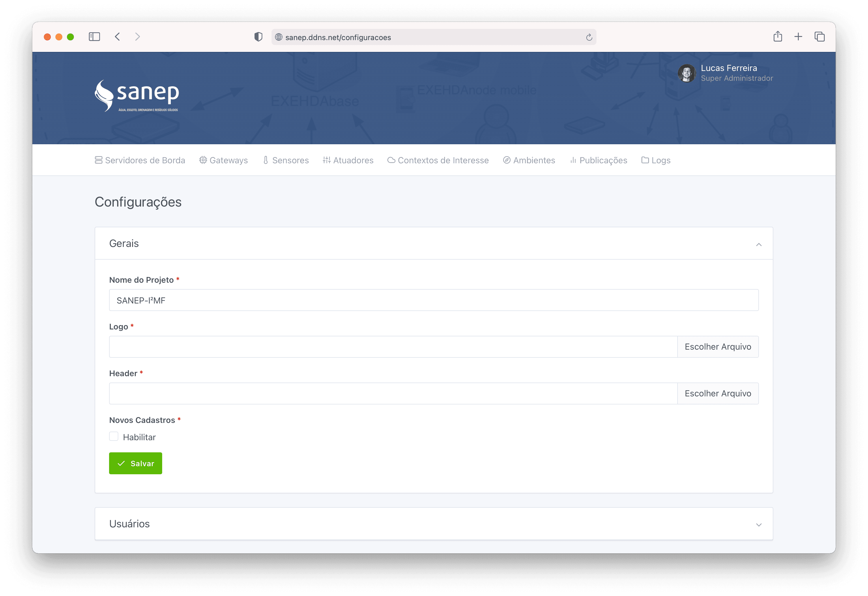Open the Servidores de Borda menu
Viewport: 868px width, 596px height.
coord(140,160)
